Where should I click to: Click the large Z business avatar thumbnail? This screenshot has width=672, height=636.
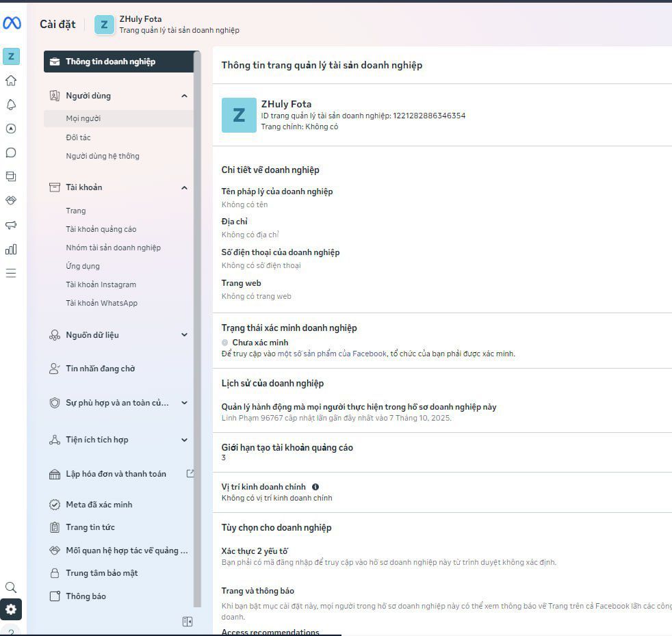point(239,115)
